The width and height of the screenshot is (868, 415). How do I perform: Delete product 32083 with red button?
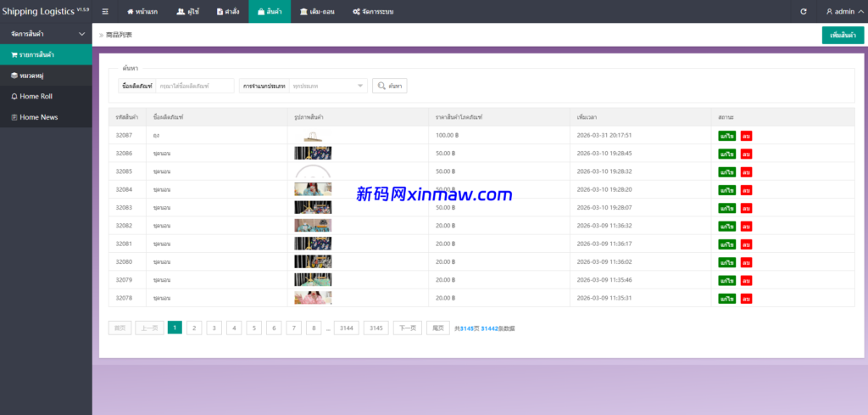coord(746,208)
